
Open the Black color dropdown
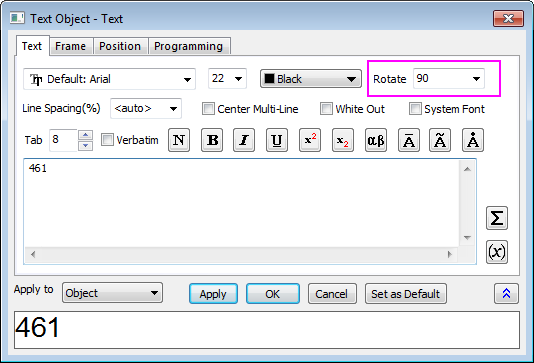[x=311, y=79]
